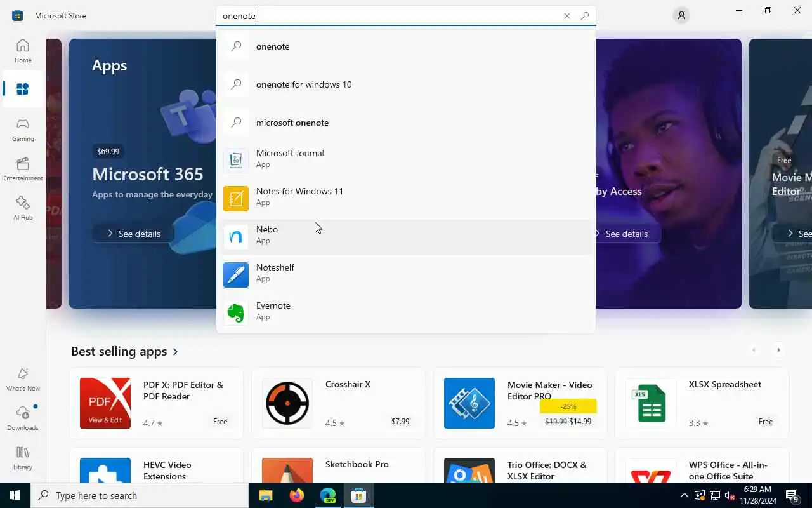
Task: Open the Nebo app result
Action: [406, 237]
